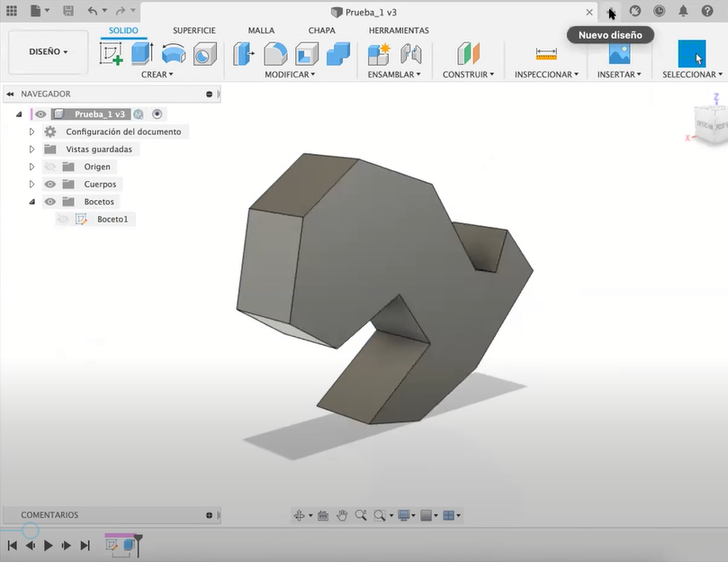Switch to the SUPERFICIE tab

tap(194, 31)
